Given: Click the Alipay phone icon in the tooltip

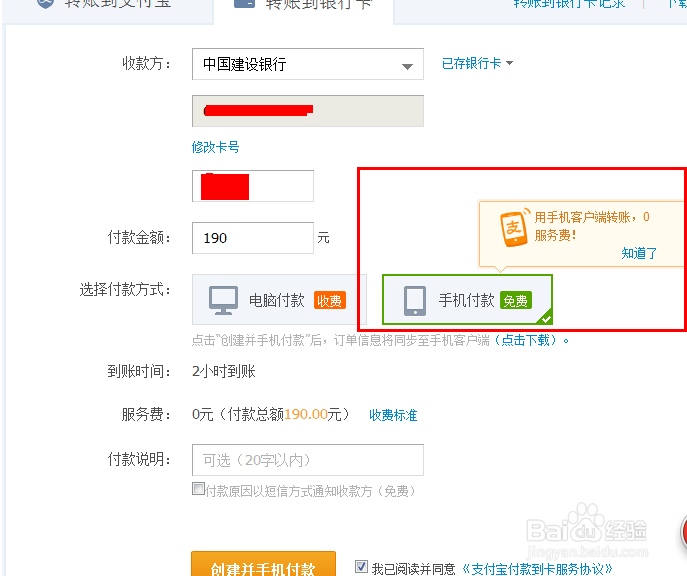Looking at the screenshot, I should (x=514, y=228).
